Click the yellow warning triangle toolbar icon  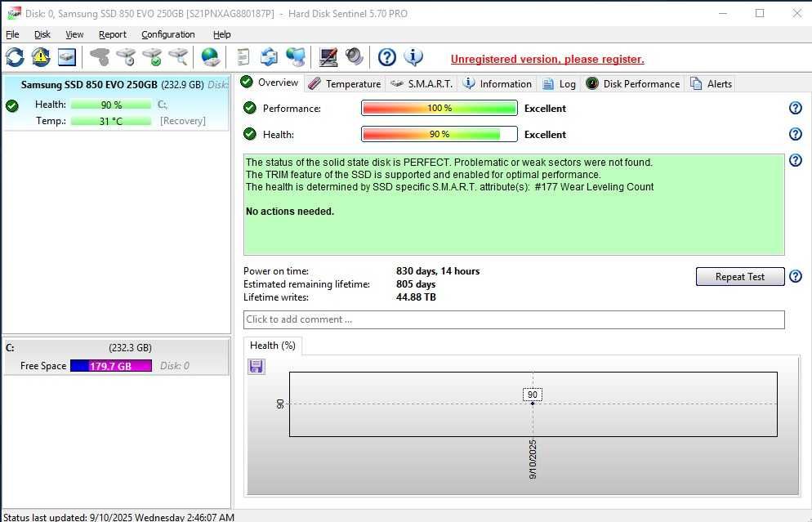(x=41, y=57)
